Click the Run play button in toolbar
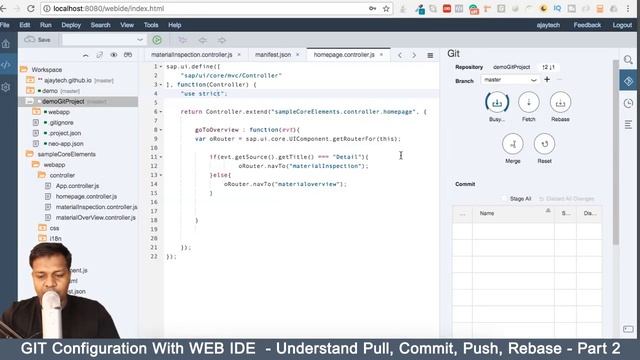 157,40
